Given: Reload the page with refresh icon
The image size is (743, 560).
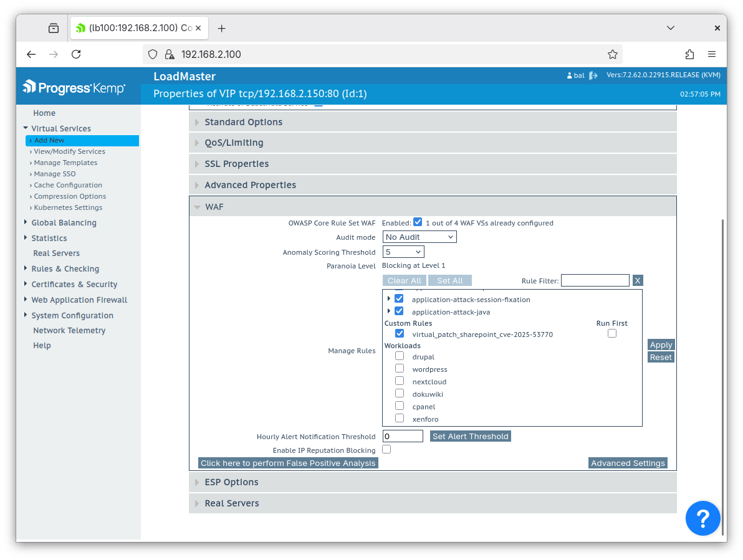Looking at the screenshot, I should 76,54.
